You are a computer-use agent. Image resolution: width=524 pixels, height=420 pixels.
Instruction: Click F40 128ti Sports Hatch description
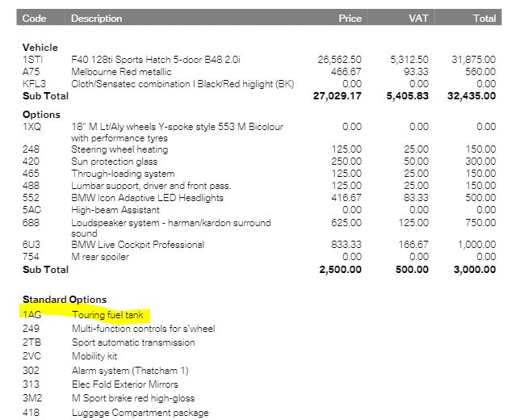(x=155, y=60)
